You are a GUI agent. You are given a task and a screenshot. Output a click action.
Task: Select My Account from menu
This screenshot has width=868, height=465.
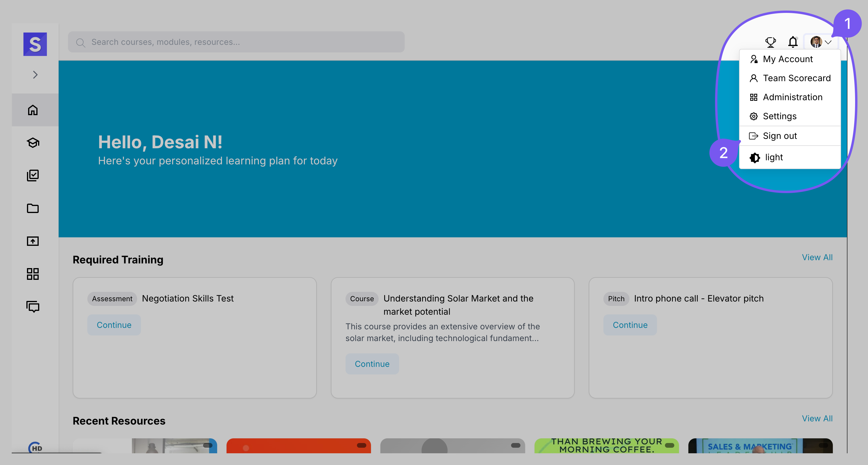pos(787,59)
